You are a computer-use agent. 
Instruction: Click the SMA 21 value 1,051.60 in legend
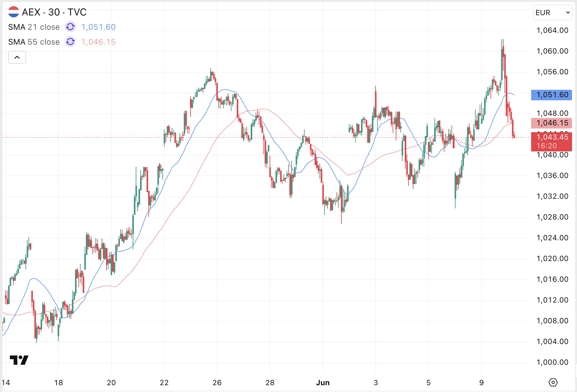click(99, 27)
